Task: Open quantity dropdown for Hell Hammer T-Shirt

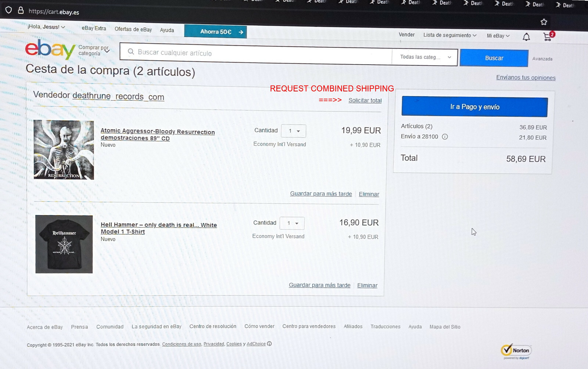Action: [292, 223]
